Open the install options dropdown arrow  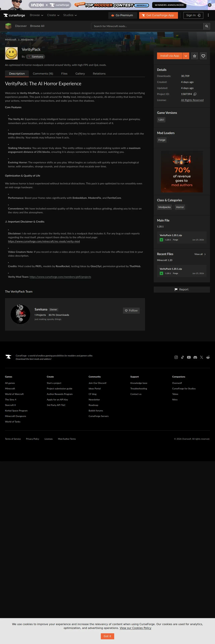[186, 56]
